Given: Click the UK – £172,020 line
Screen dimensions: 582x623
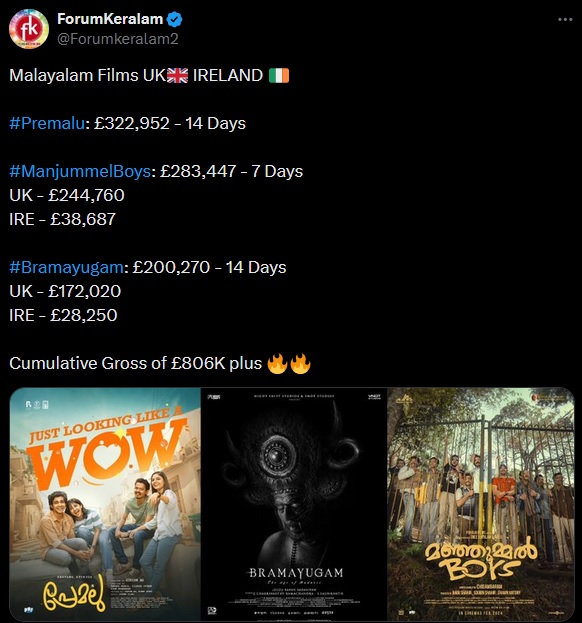Looking at the screenshot, I should click(x=65, y=291).
